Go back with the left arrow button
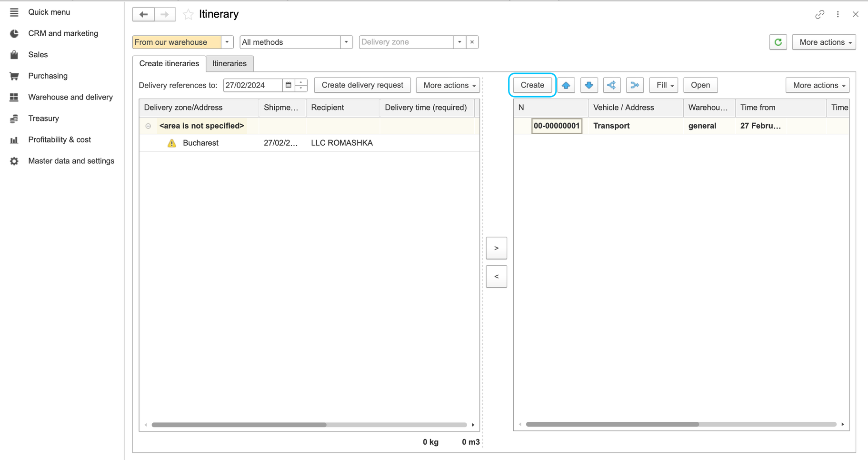Image resolution: width=868 pixels, height=460 pixels. point(143,14)
